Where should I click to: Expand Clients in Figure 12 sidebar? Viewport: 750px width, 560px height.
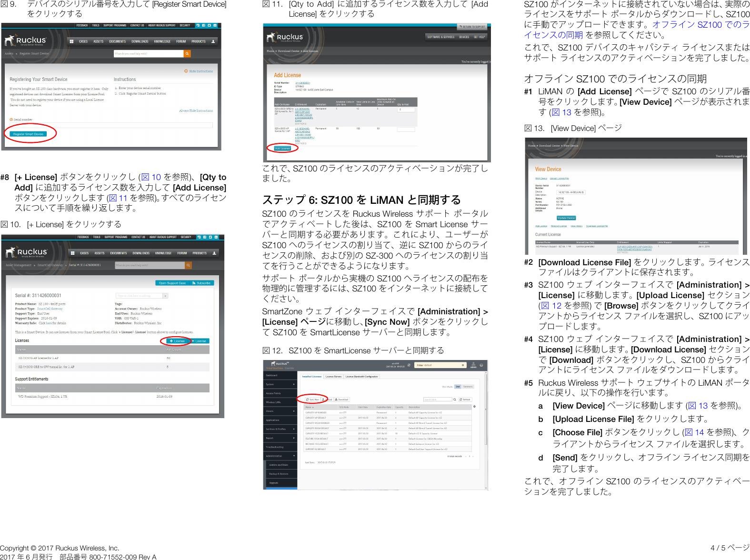coord(280,411)
